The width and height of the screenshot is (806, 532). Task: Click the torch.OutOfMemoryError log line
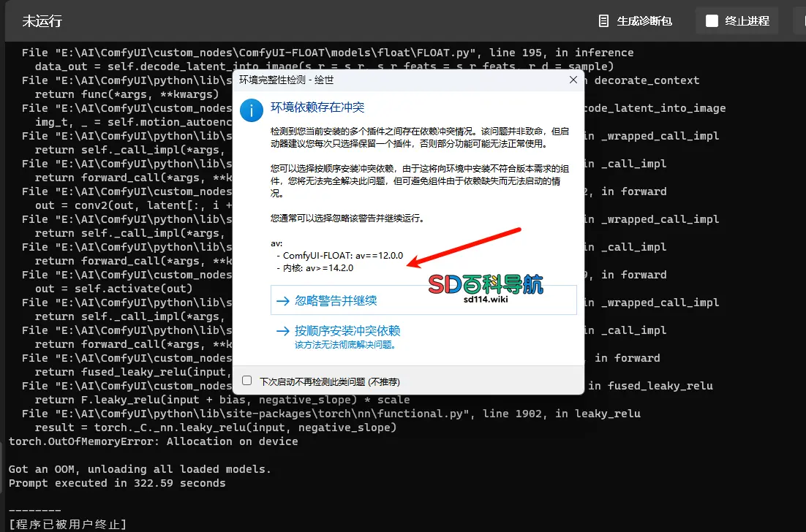(x=153, y=441)
